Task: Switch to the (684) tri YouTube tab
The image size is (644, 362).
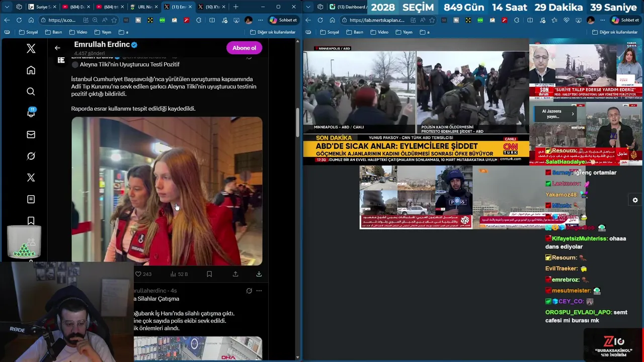Action: (x=110, y=7)
